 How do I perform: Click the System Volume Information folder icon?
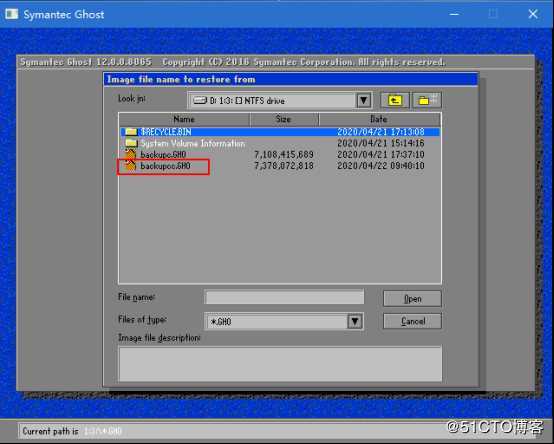coord(131,143)
